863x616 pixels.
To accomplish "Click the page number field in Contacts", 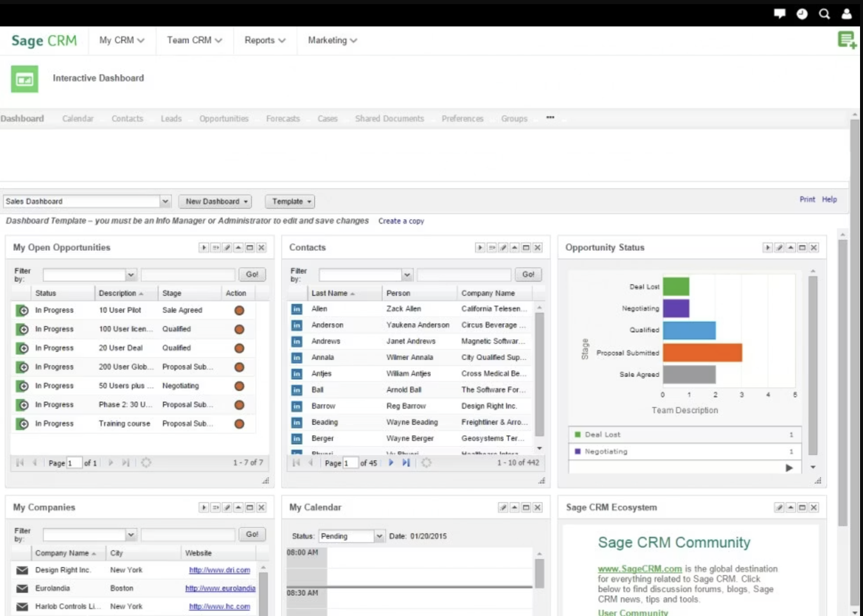I will click(x=350, y=463).
